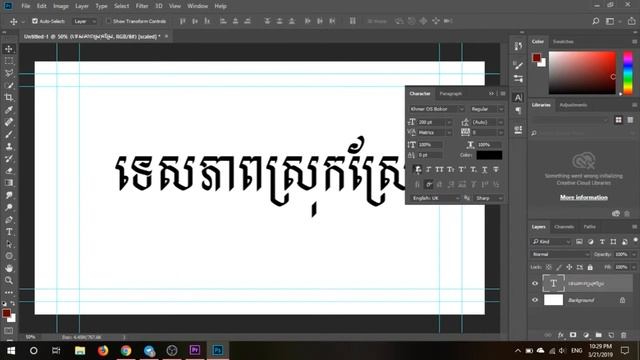The width and height of the screenshot is (640, 360).
Task: Select the Horizontal Type tool
Action: pyautogui.click(x=9, y=232)
